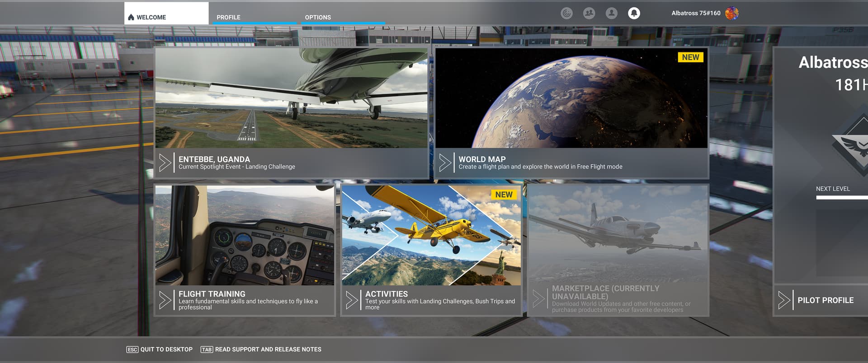Click the Next Level progress bar
Screen dimensions: 868x363
coord(842,197)
